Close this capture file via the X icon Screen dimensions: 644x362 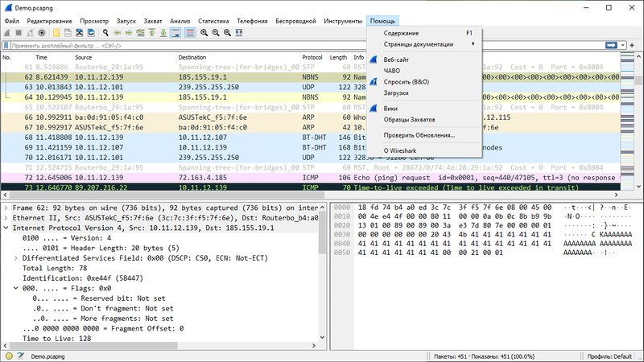click(79, 33)
